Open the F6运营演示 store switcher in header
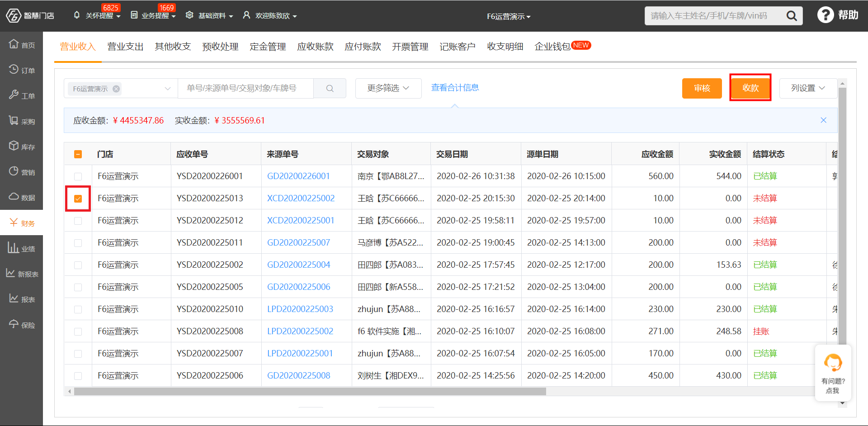This screenshot has width=868, height=426. click(x=509, y=16)
